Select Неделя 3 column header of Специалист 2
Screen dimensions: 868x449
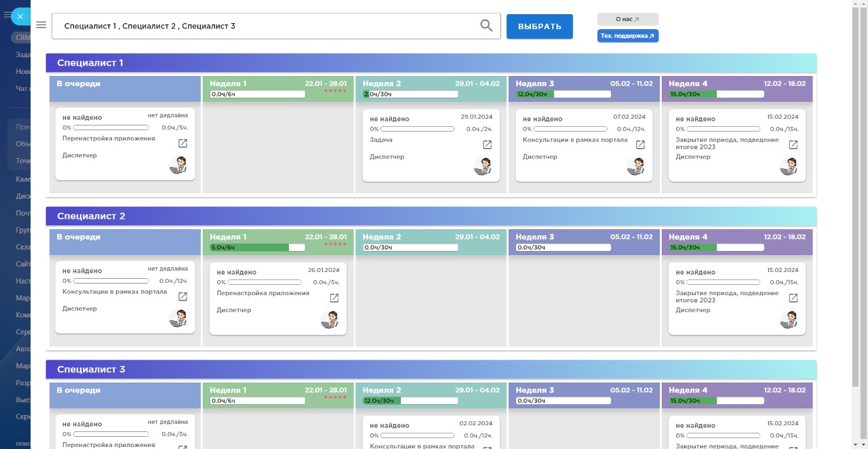pos(585,242)
